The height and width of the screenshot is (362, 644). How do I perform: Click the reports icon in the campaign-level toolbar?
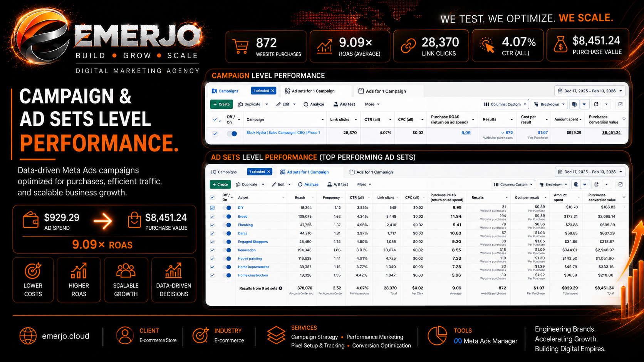click(574, 104)
